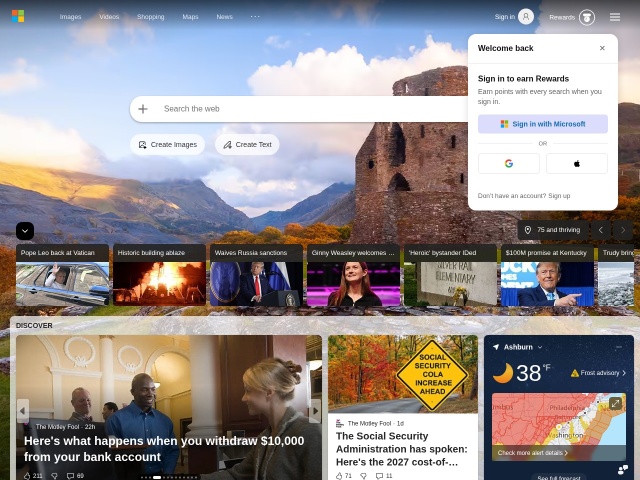The height and width of the screenshot is (480, 640).
Task: Click the Create Images button
Action: (167, 144)
